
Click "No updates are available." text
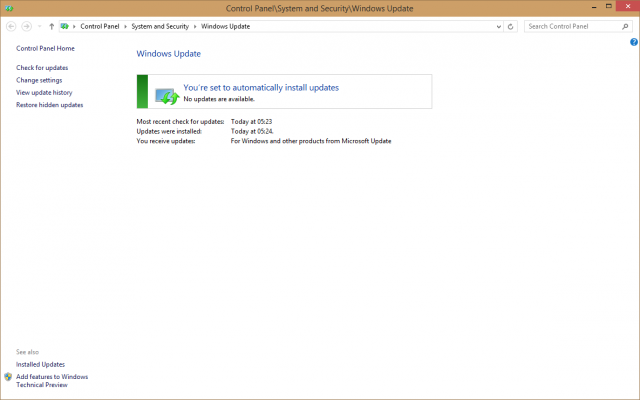tap(219, 99)
